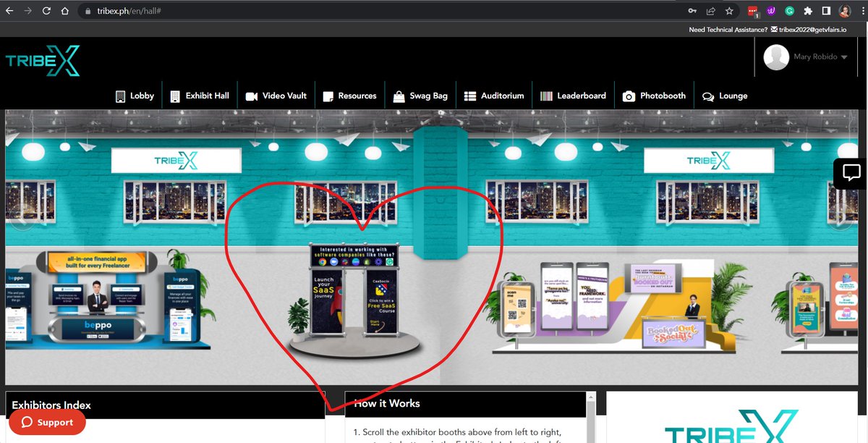
Task: Share this page using the share icon
Action: (x=711, y=11)
